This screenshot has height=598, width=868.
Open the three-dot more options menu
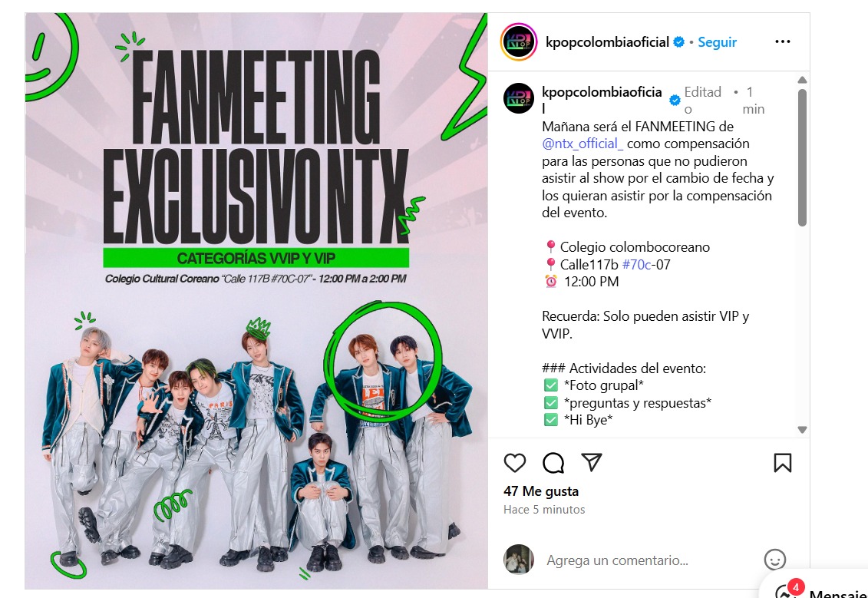tap(782, 41)
